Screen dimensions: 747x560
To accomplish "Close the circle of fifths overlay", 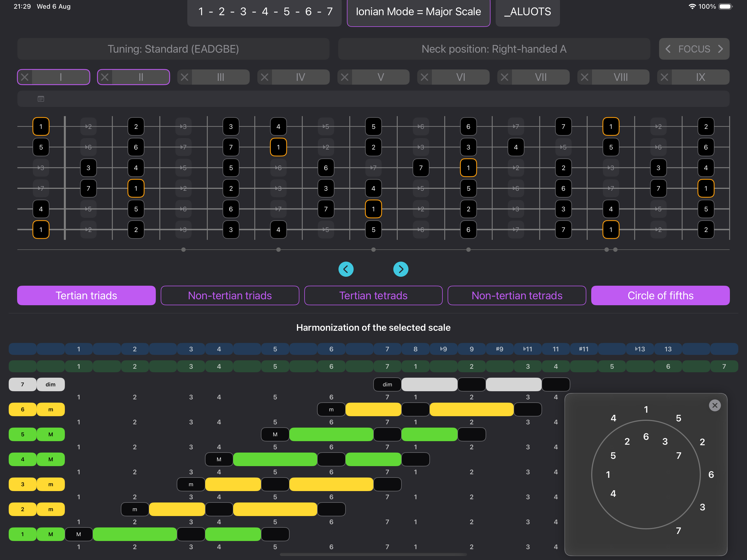I will [x=715, y=405].
